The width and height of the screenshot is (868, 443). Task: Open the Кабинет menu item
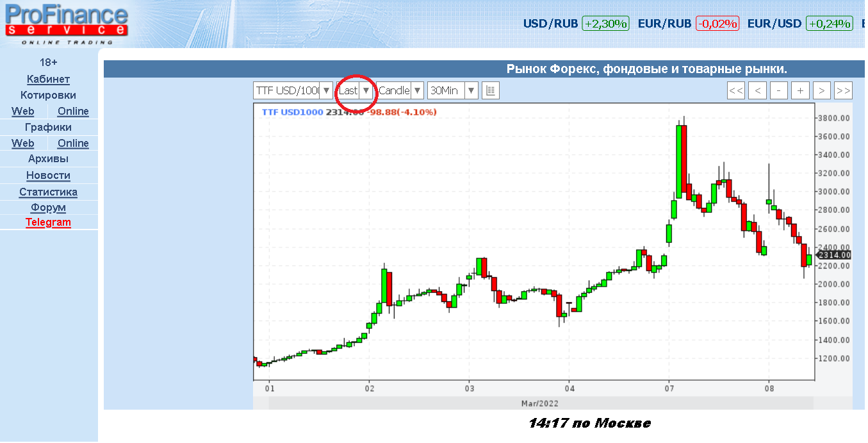(x=48, y=79)
